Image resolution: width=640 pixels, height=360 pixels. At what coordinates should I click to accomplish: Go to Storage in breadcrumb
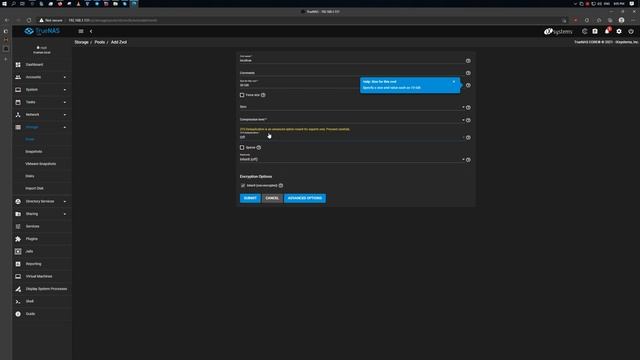tap(81, 42)
